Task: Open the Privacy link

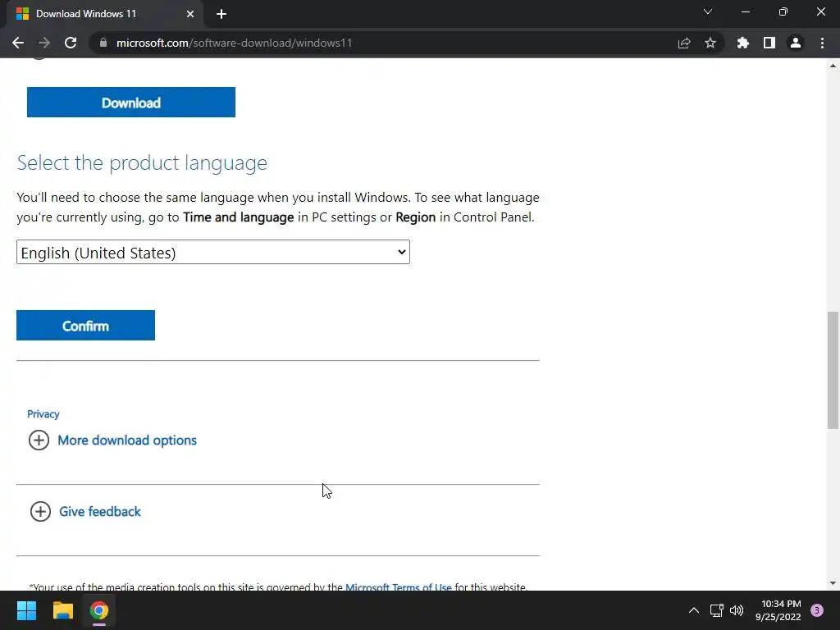Action: (x=43, y=414)
